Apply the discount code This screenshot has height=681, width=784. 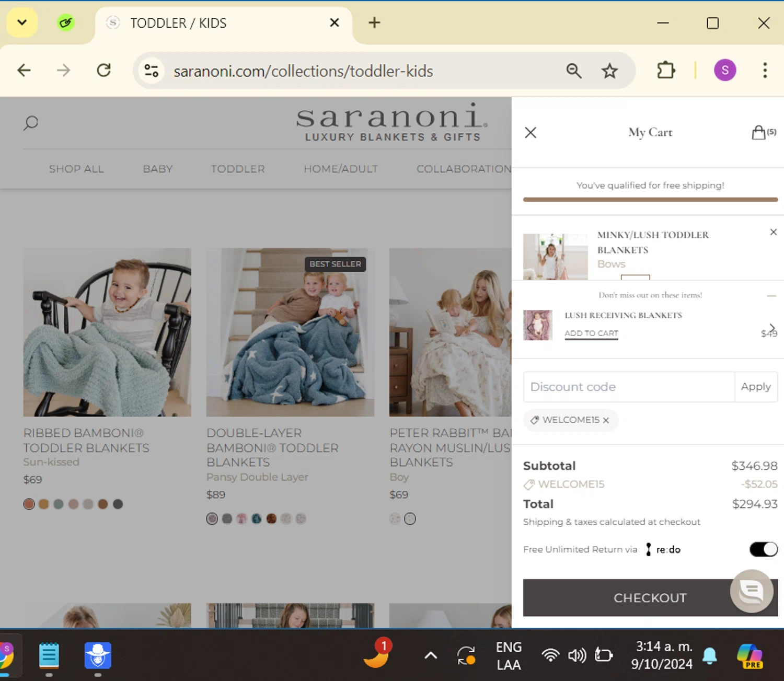[x=756, y=387]
